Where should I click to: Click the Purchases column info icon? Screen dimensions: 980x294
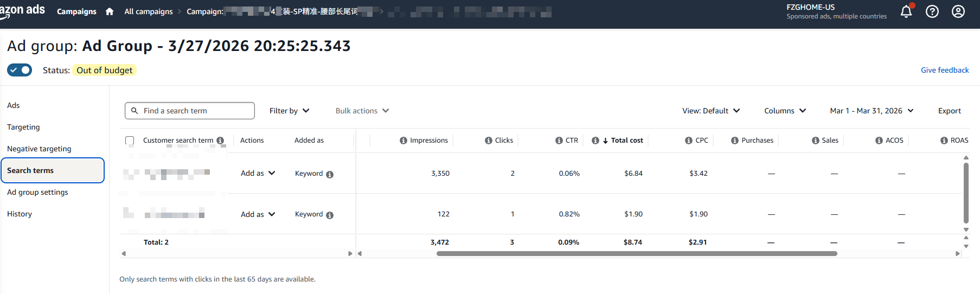[734, 140]
